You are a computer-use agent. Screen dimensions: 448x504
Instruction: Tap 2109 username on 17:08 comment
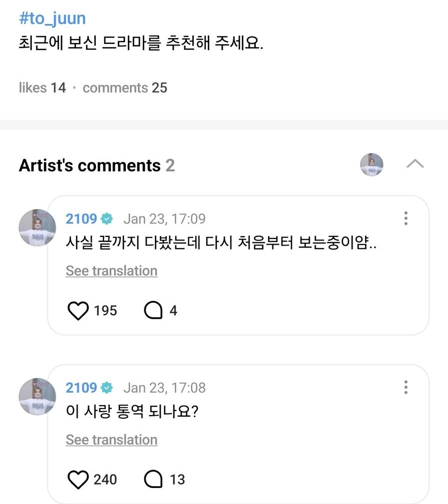point(81,388)
